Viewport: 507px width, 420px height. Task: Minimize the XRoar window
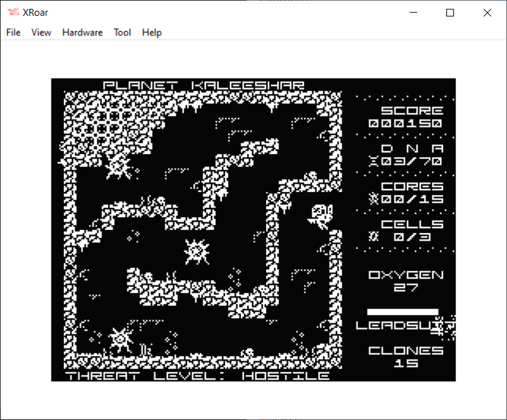click(413, 13)
